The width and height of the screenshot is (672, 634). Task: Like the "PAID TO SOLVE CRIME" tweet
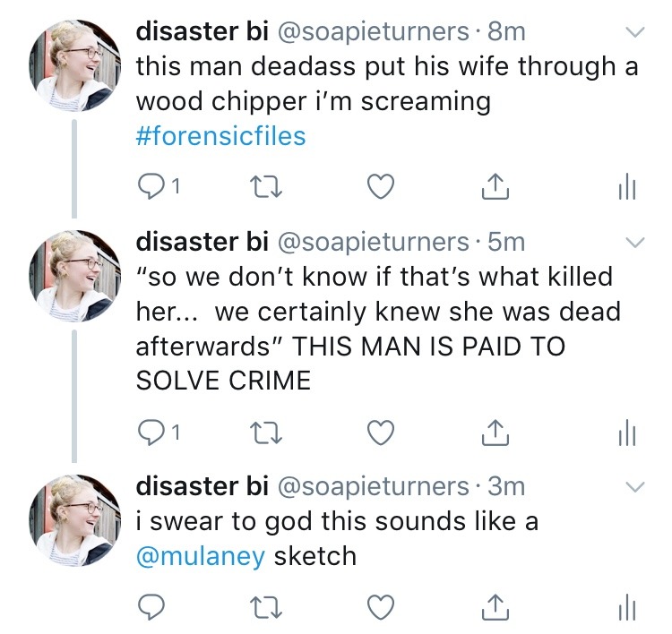383,433
